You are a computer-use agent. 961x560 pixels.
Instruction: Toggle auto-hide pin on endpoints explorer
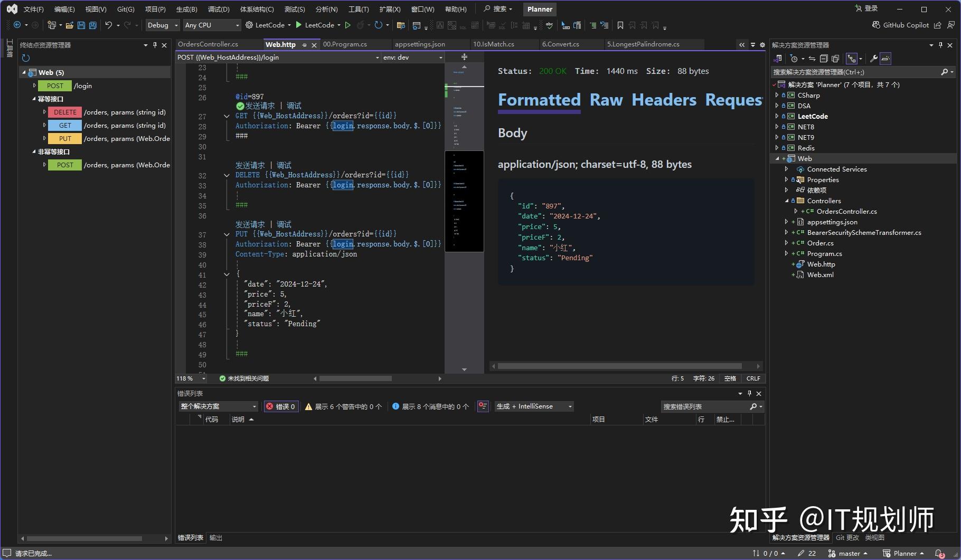coord(155,45)
